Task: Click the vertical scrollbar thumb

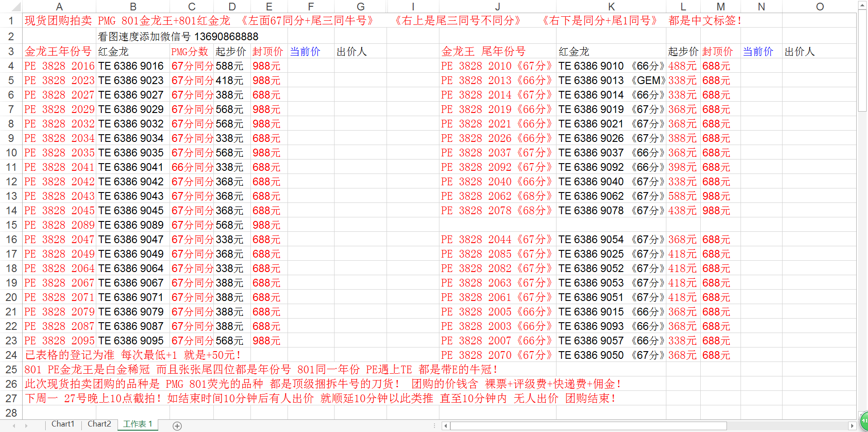Action: (x=863, y=60)
